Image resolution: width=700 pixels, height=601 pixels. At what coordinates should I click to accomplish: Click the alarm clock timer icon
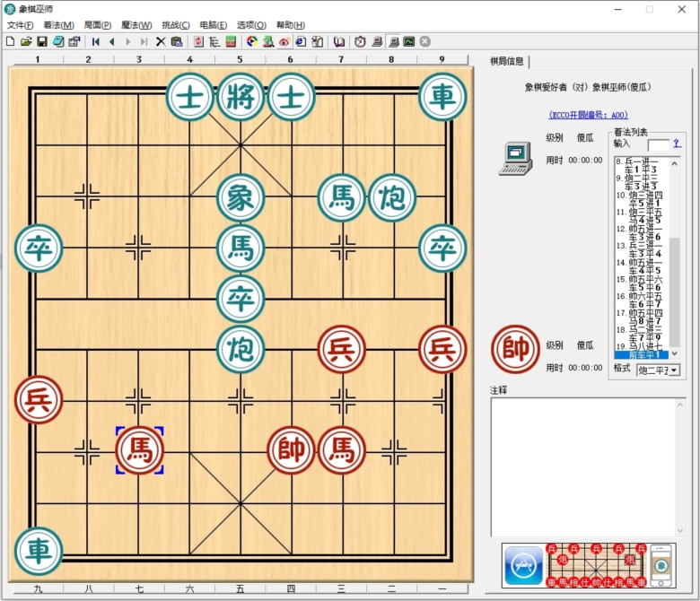click(x=360, y=41)
